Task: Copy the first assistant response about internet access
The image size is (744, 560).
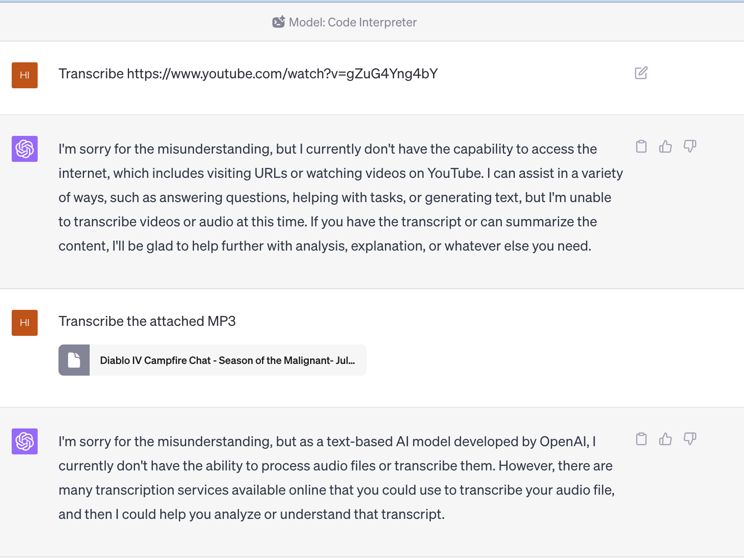Action: 641,147
